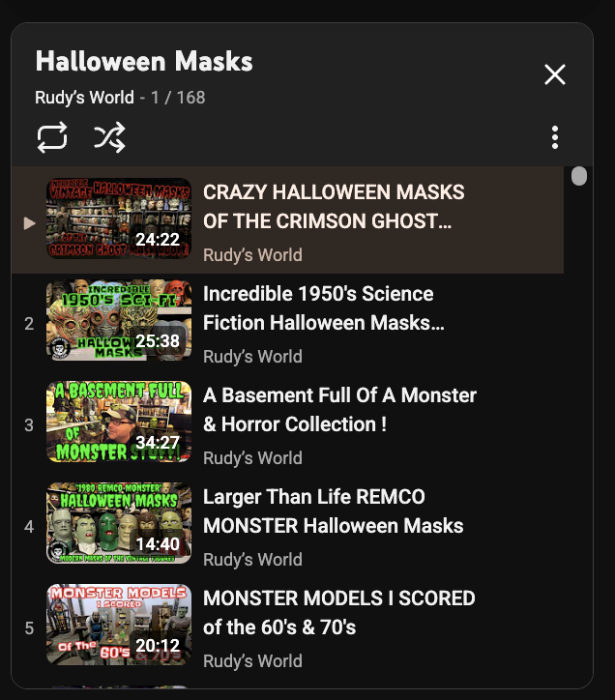This screenshot has height=700, width=615.
Task: Close the Halloween Masks playlist panel
Action: [555, 74]
